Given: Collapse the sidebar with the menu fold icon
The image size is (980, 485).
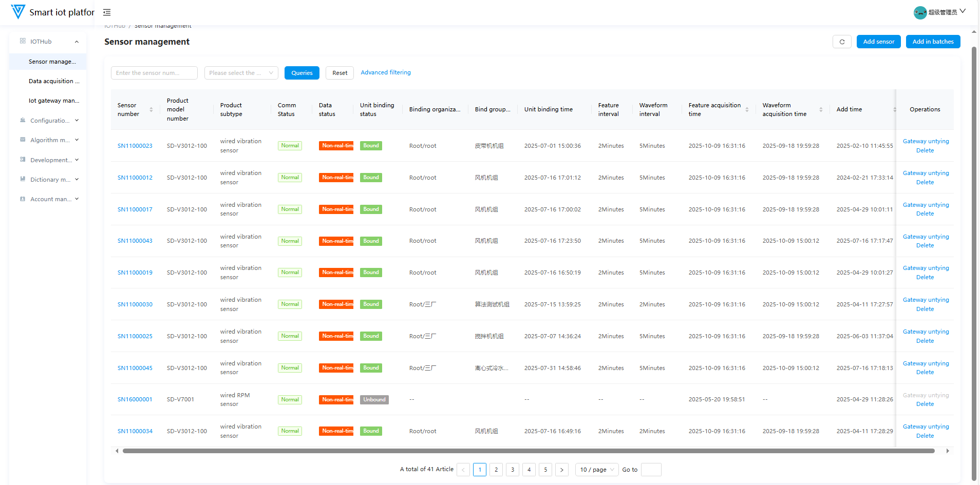Looking at the screenshot, I should coord(107,12).
